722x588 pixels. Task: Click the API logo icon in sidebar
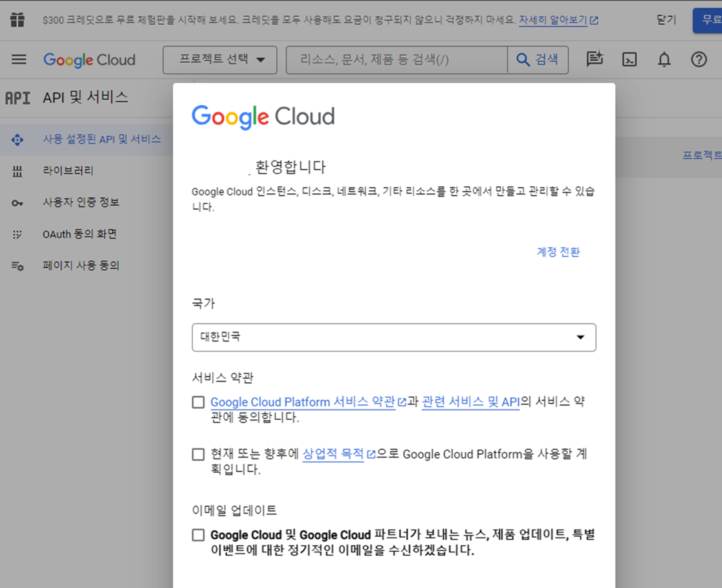(17, 98)
